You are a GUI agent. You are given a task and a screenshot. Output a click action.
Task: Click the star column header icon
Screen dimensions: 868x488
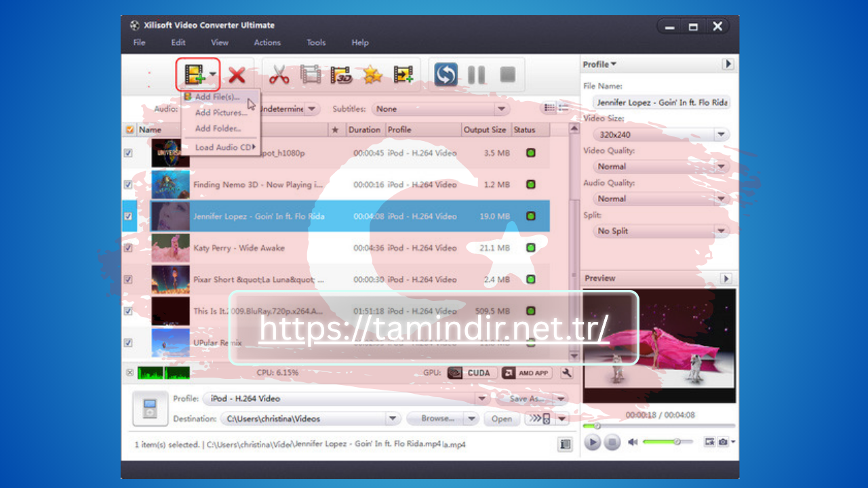pyautogui.click(x=335, y=129)
